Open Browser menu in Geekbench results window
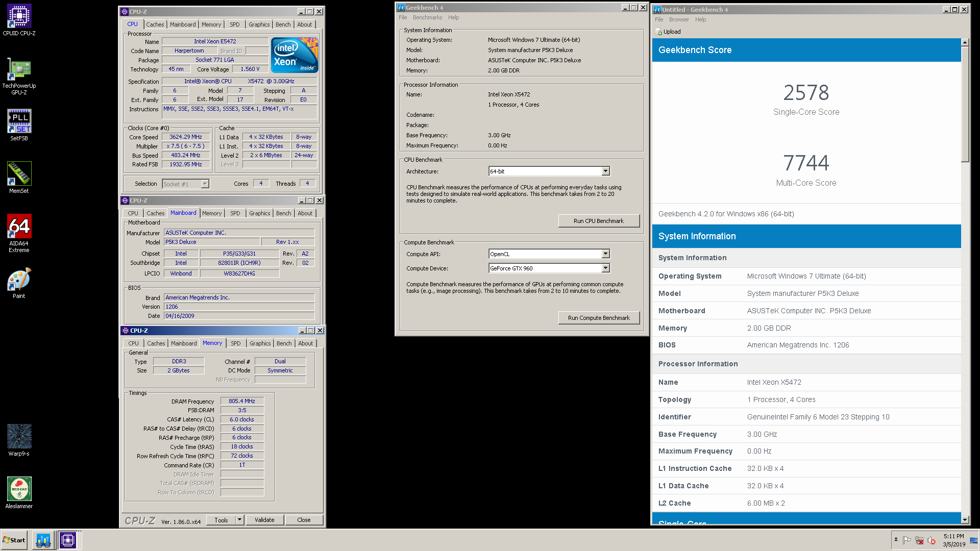The height and width of the screenshot is (551, 980). [x=679, y=19]
